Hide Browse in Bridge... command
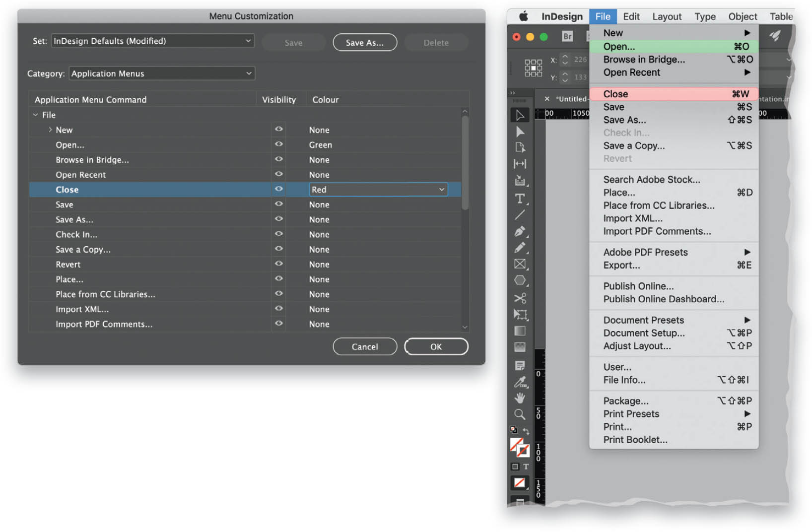The image size is (812, 532). (279, 159)
